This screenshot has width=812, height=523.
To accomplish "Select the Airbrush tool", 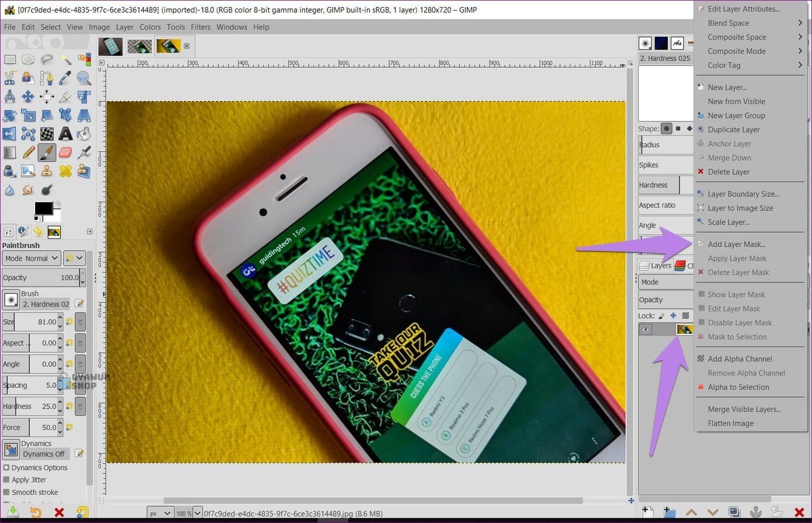I will click(x=84, y=153).
